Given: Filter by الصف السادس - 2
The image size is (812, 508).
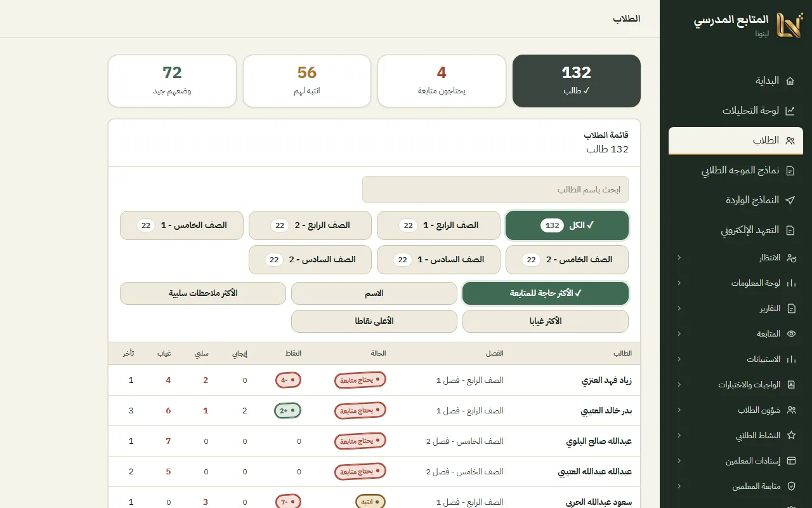Looking at the screenshot, I should (x=310, y=260).
